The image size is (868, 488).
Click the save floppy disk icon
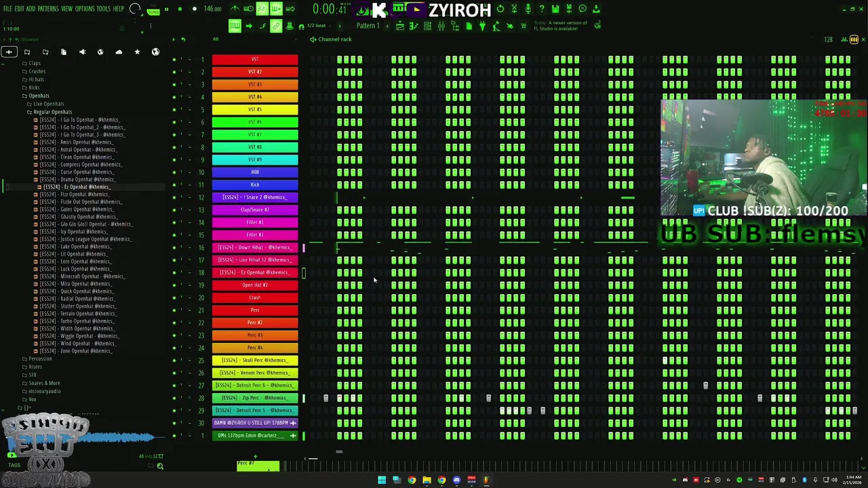(x=555, y=9)
